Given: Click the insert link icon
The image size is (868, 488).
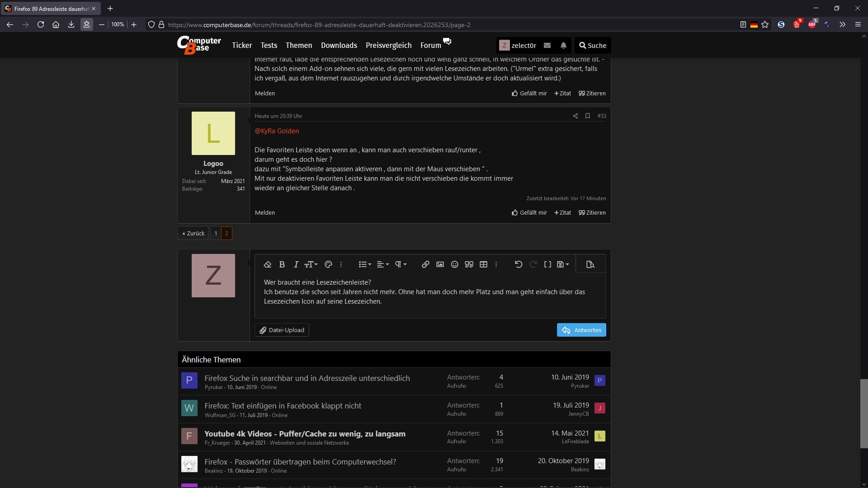Looking at the screenshot, I should (x=425, y=264).
